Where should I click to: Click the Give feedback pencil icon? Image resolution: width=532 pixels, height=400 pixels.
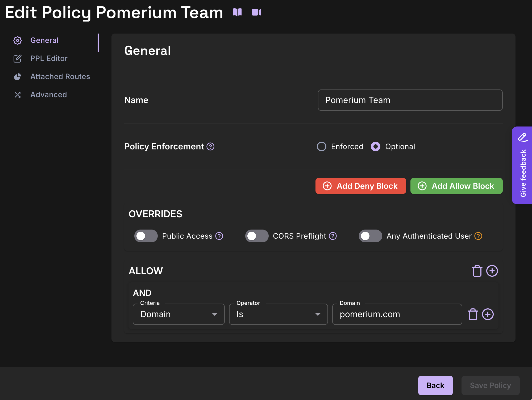click(x=522, y=137)
